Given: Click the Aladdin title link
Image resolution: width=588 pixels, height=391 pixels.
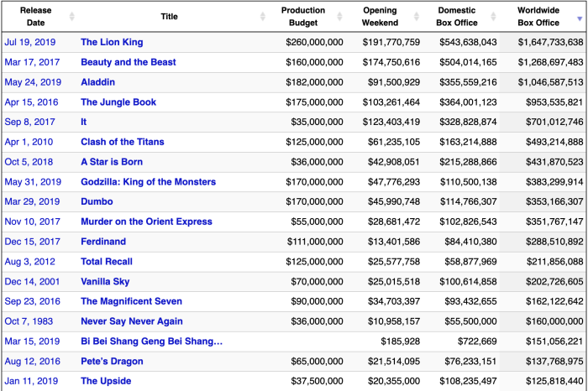Looking at the screenshot, I should [97, 82].
